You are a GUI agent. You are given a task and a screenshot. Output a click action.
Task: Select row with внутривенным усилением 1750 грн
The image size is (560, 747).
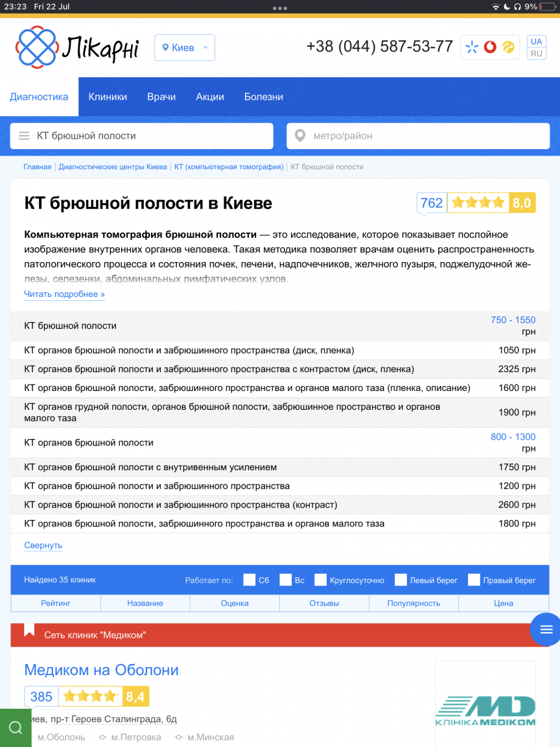(x=280, y=468)
